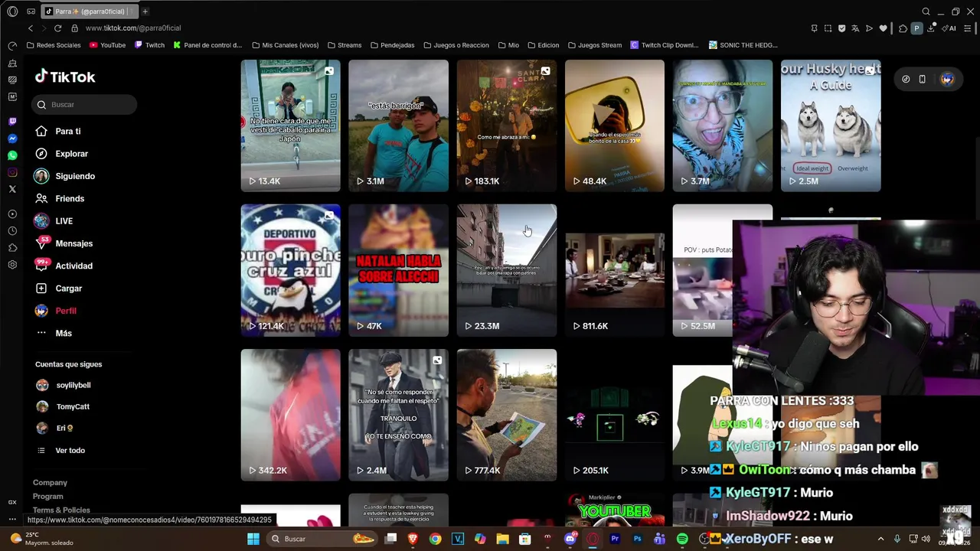Open the 'estas barrigon' video thumbnail
The width and height of the screenshot is (980, 551).
tap(398, 126)
